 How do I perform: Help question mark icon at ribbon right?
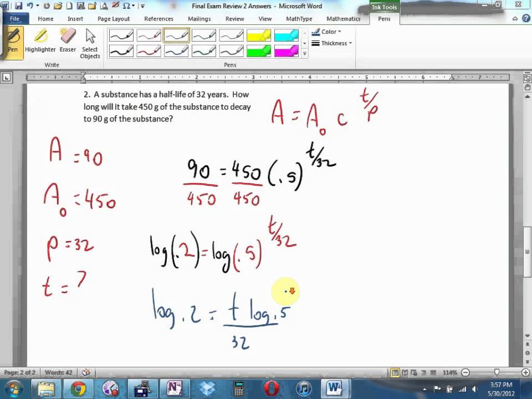coord(525,19)
